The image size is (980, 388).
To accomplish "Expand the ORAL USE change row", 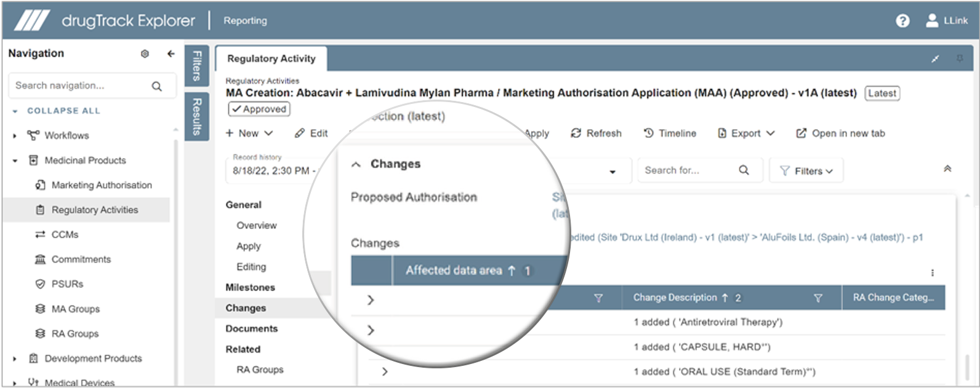I will 385,371.
